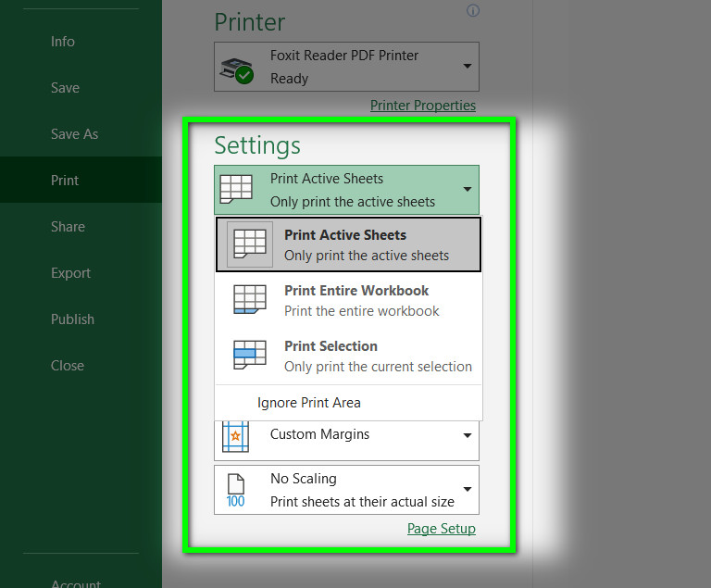Toggle the Ignore Print Area option
Screen dimensions: 711x588
point(309,403)
